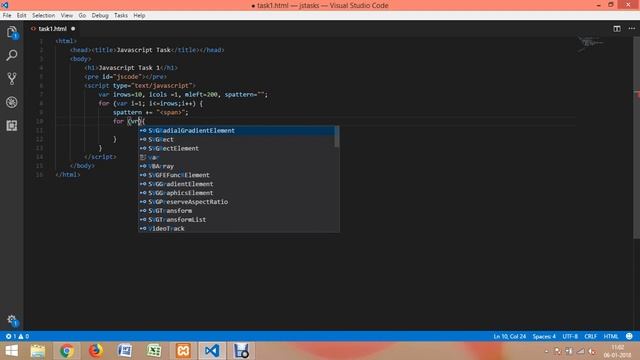The image size is (640, 360).
Task: Open the Debug view in the activity bar
Action: [x=12, y=102]
